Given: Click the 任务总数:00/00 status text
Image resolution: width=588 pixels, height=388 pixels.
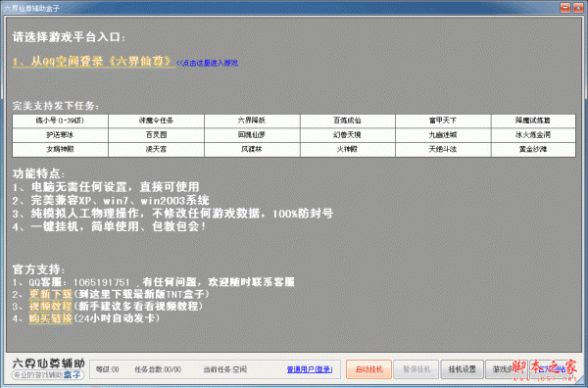Looking at the screenshot, I should click(x=158, y=369).
